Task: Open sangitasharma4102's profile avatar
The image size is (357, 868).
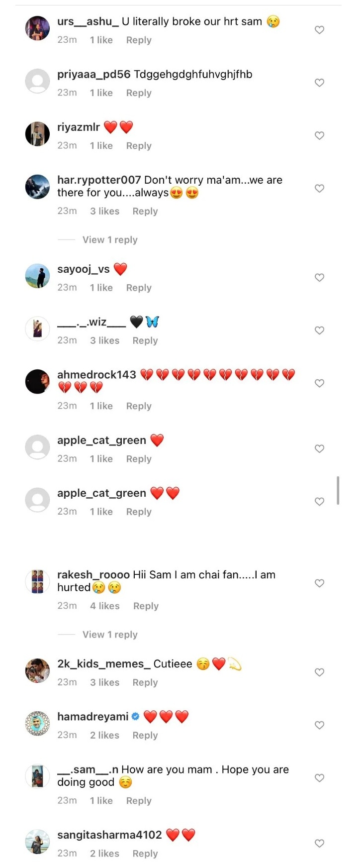Action: coord(37,841)
